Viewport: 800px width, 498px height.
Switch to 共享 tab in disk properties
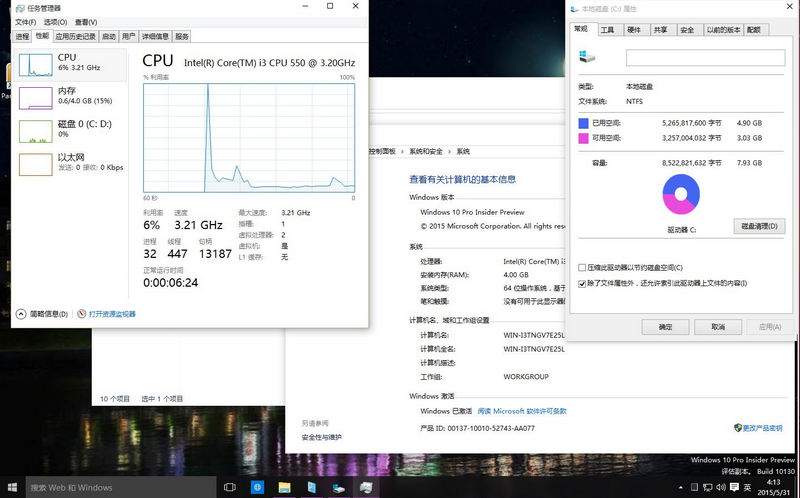tap(661, 30)
